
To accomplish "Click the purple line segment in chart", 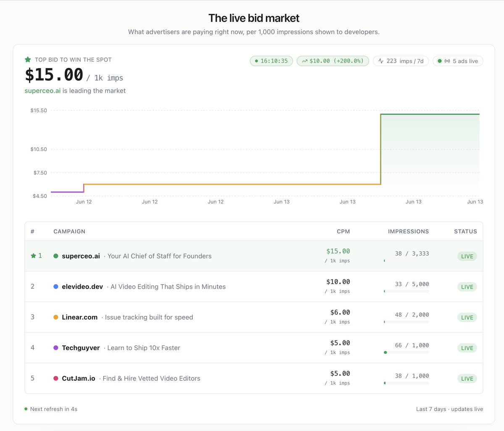I will coord(67,192).
